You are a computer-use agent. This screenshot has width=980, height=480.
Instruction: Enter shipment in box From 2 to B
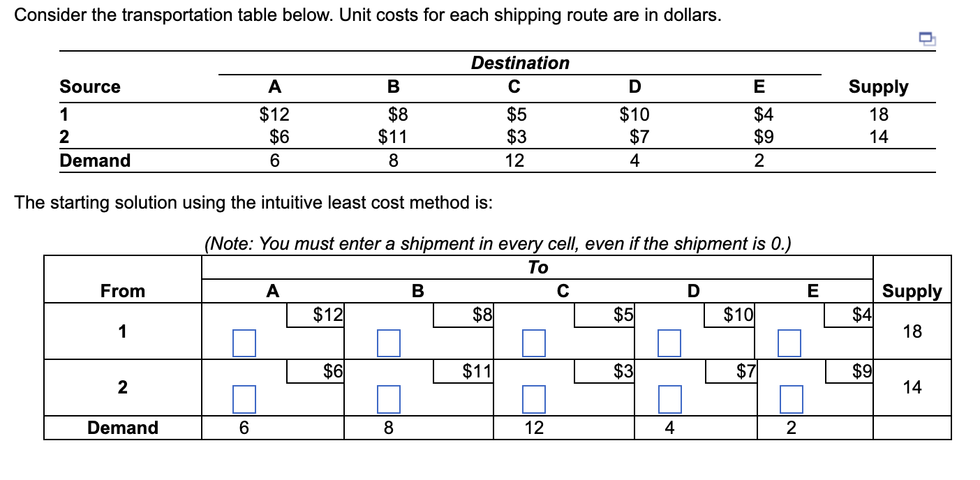[387, 399]
